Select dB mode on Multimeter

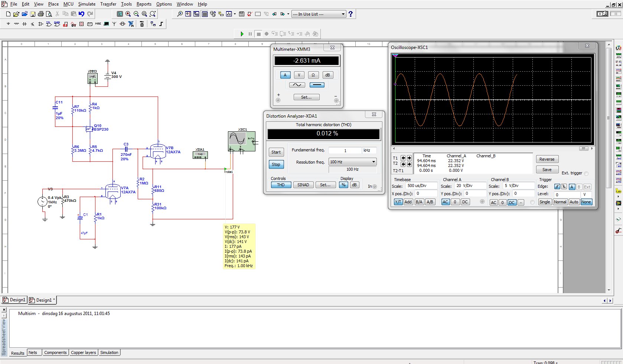(327, 75)
